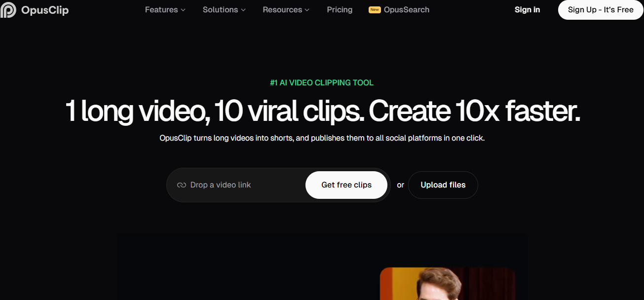Click the OpusClip brand name text
The height and width of the screenshot is (300, 644).
coord(45,10)
